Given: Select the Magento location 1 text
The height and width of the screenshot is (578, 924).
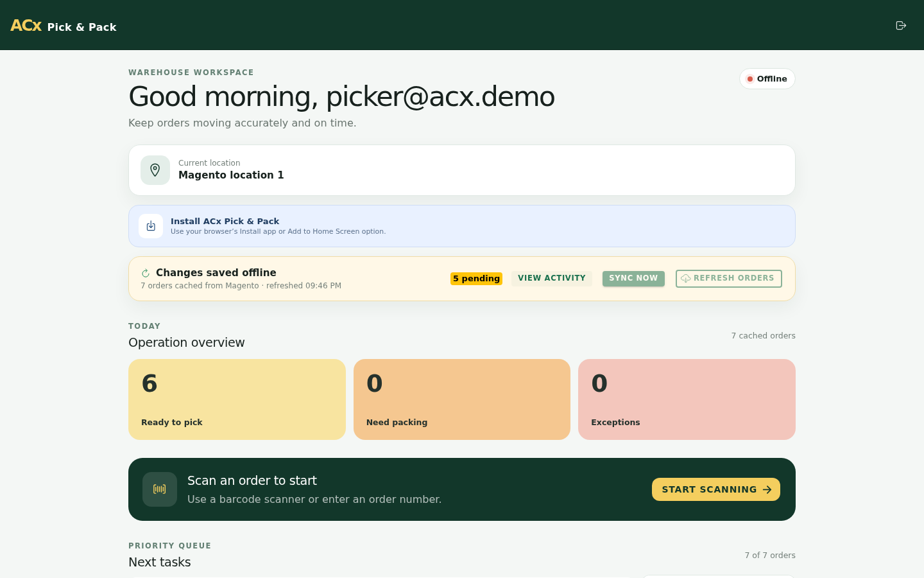Looking at the screenshot, I should (x=231, y=175).
